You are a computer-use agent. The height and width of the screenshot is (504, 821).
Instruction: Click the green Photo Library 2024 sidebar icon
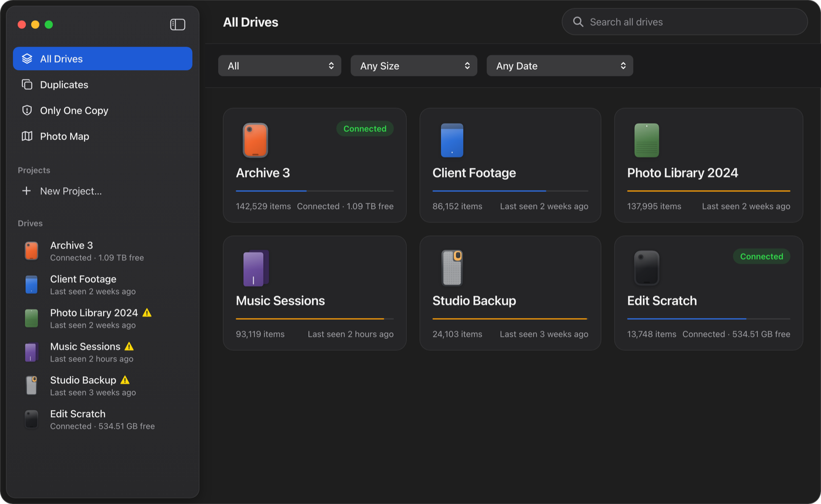(x=31, y=318)
